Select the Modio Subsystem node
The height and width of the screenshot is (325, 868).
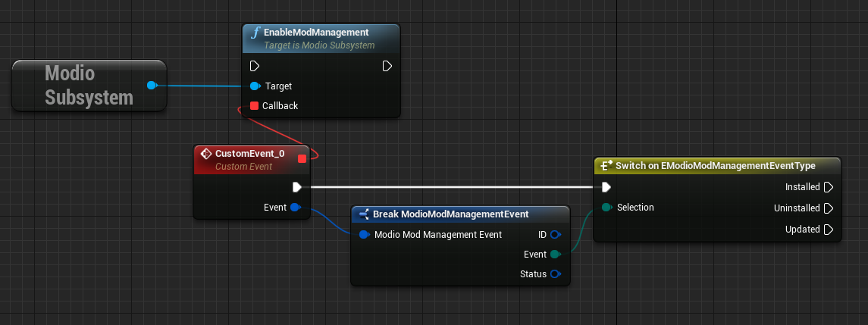tap(80, 86)
